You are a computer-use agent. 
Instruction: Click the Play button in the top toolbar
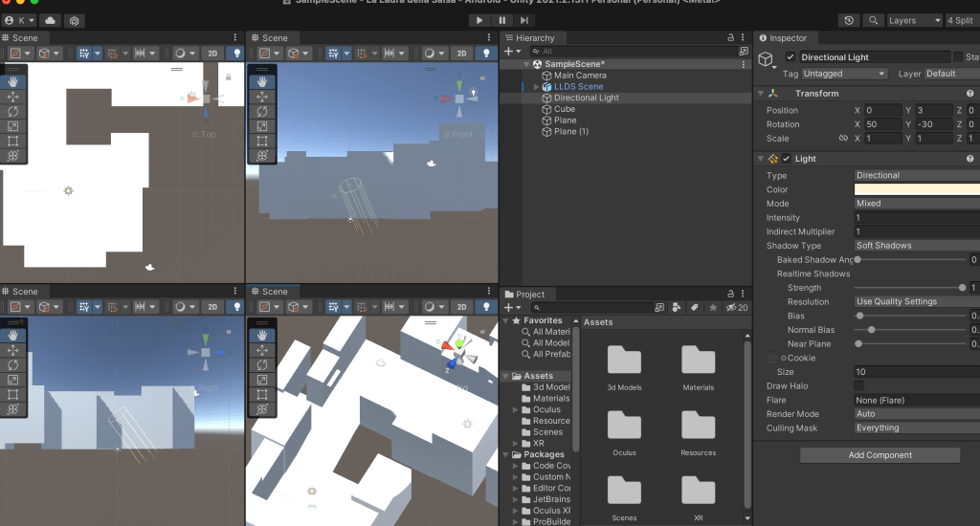tap(480, 20)
